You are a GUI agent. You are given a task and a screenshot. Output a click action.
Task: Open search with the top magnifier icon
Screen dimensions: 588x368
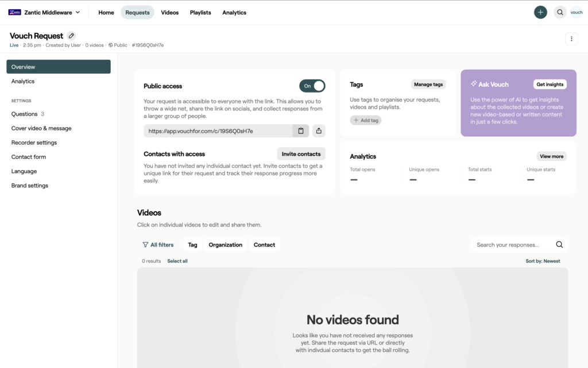(x=560, y=13)
